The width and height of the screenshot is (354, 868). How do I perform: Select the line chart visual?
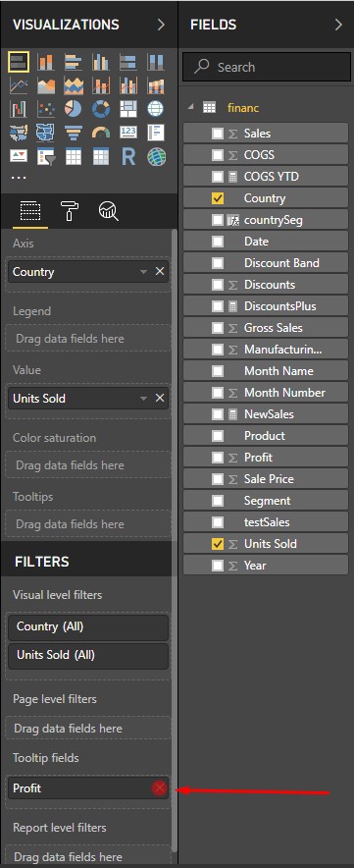click(19, 85)
